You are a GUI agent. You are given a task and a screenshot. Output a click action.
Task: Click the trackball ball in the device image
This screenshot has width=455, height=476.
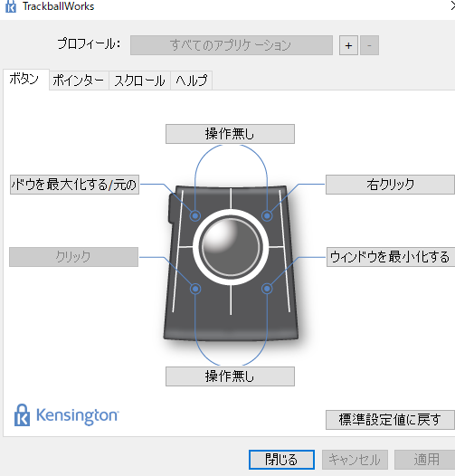point(231,247)
